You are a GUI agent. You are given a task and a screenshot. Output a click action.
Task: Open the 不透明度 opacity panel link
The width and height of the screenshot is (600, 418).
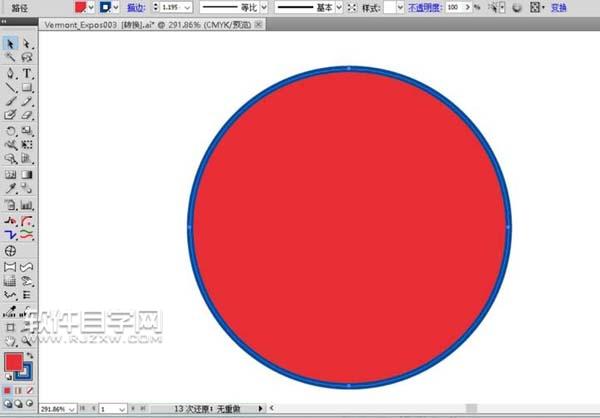(425, 7)
